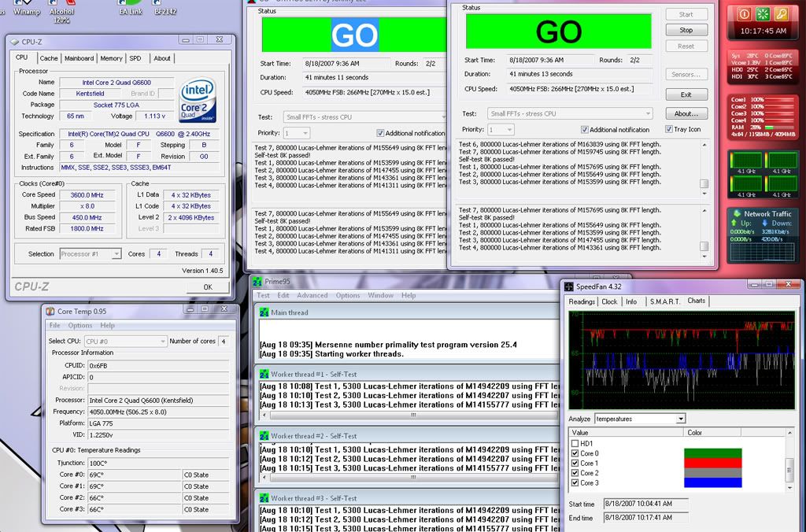Switch to the Cache tab in CPU-Z
This screenshot has height=532, width=806.
coord(49,58)
